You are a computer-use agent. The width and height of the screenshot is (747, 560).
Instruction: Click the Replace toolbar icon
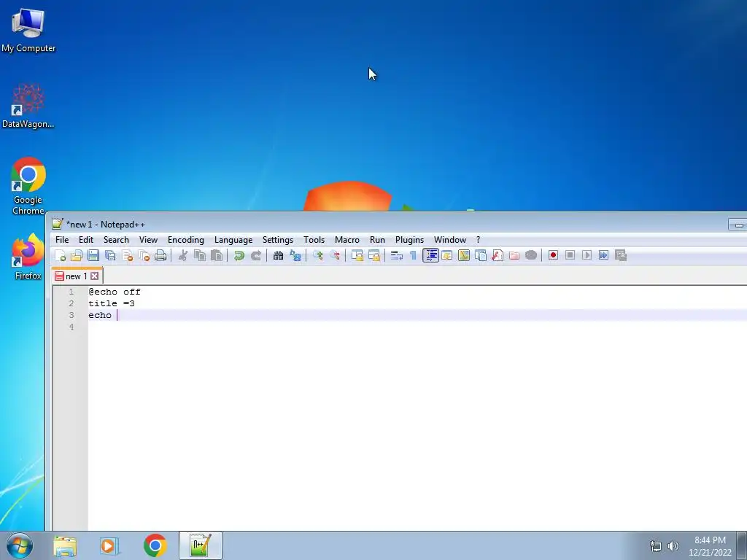[295, 256]
